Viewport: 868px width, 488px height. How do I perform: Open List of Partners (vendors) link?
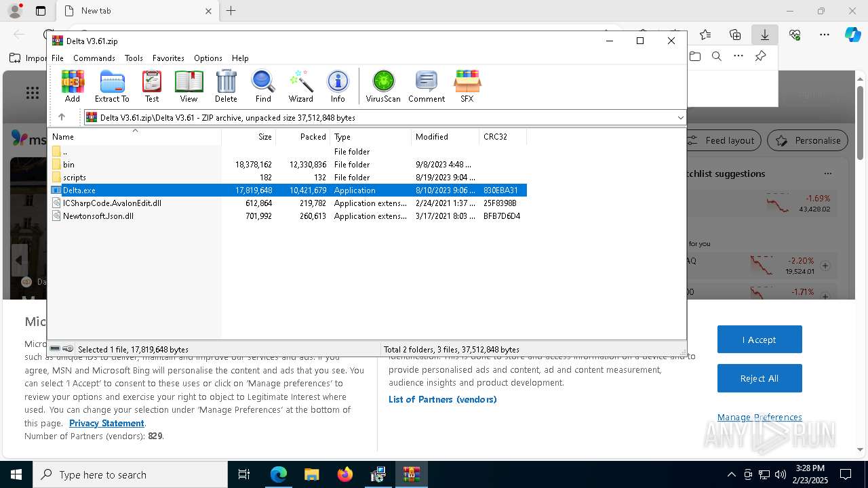coord(443,399)
